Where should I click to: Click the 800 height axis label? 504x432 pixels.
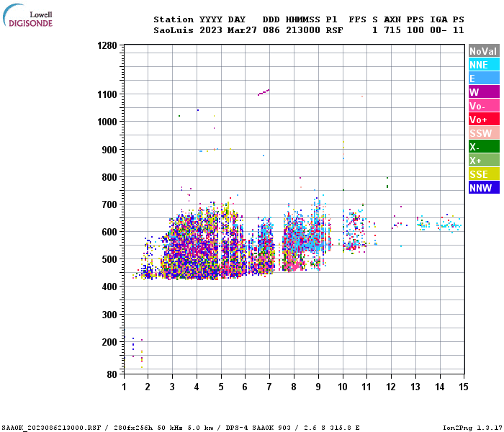click(x=109, y=177)
